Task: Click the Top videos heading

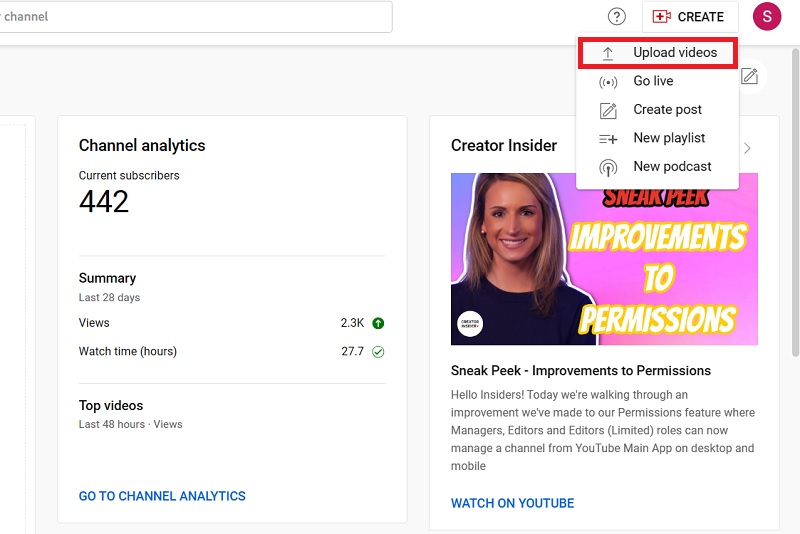Action: [111, 406]
